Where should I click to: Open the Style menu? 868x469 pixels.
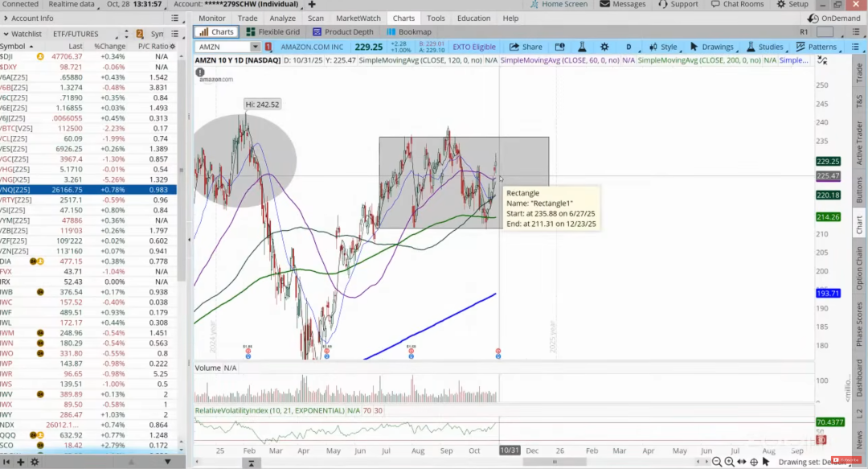pos(663,47)
